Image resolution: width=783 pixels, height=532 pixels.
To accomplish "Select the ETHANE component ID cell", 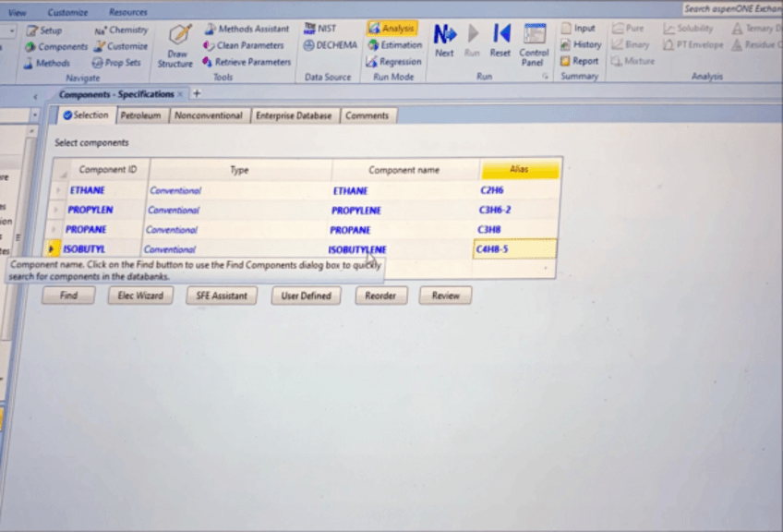I will pos(106,190).
